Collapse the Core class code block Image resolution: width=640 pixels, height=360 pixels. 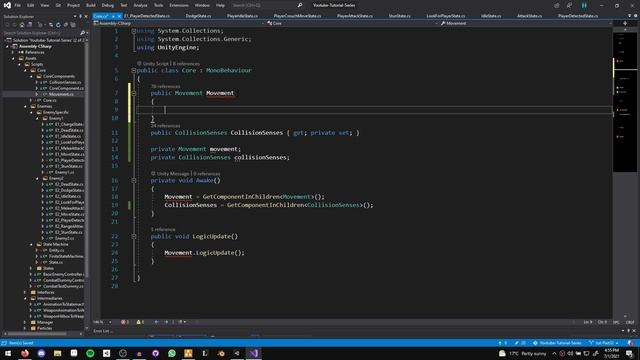tap(133, 70)
